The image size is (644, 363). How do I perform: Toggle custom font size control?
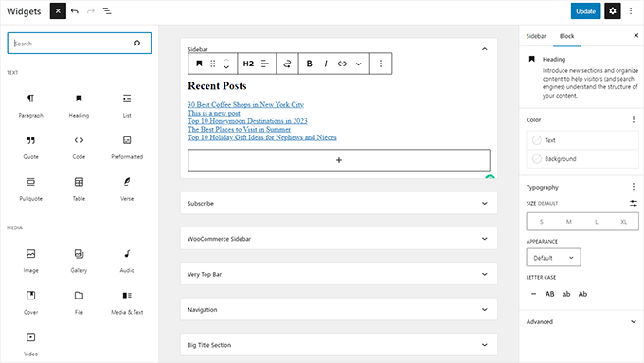point(634,203)
